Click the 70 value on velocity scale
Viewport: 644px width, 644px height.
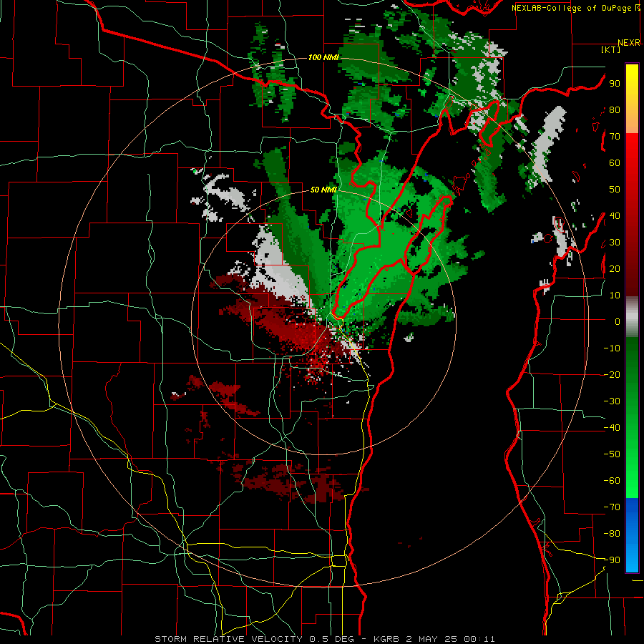[615, 137]
